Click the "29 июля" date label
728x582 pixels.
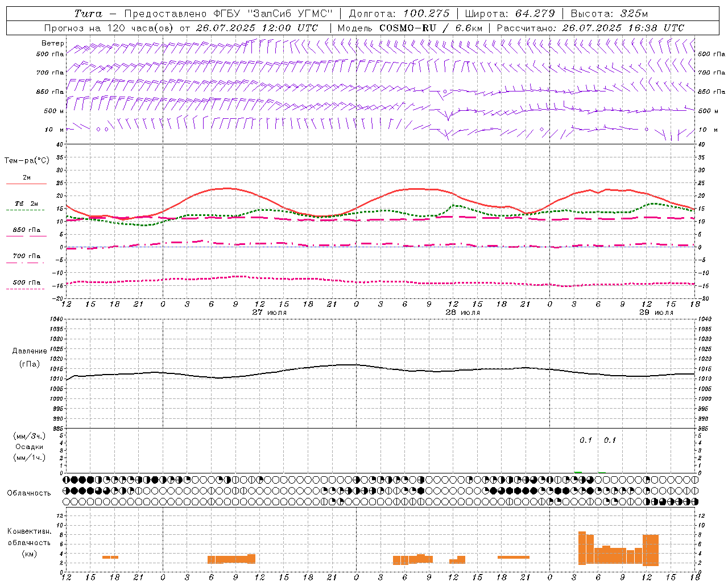coord(656,313)
